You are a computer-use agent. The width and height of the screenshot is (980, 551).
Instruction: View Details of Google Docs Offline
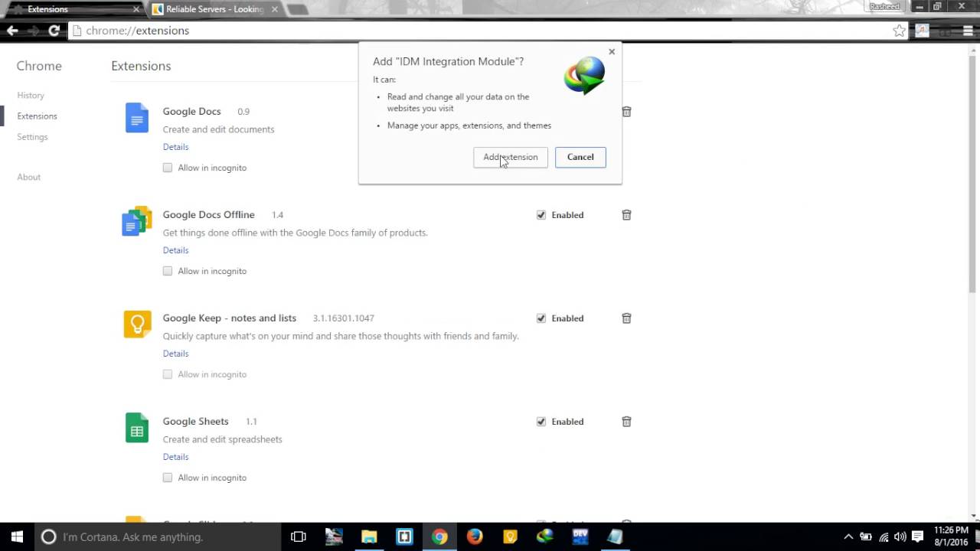click(x=175, y=250)
